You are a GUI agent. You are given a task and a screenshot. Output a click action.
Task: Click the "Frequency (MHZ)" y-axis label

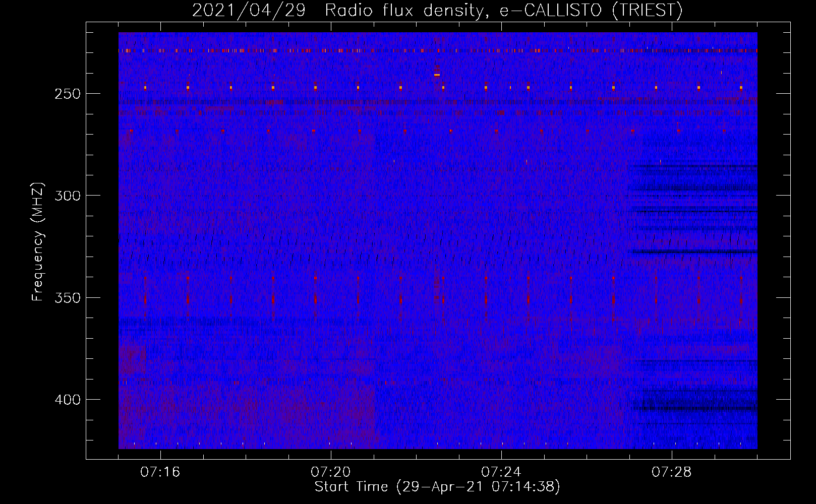[x=38, y=242]
